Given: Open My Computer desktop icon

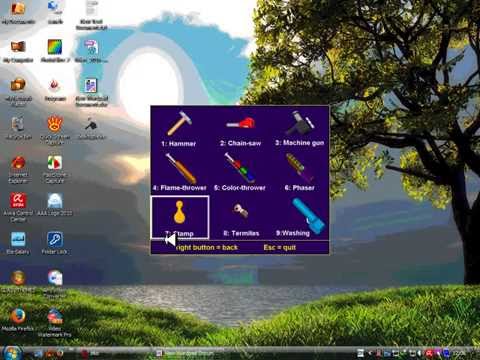Looking at the screenshot, I should point(18,51).
